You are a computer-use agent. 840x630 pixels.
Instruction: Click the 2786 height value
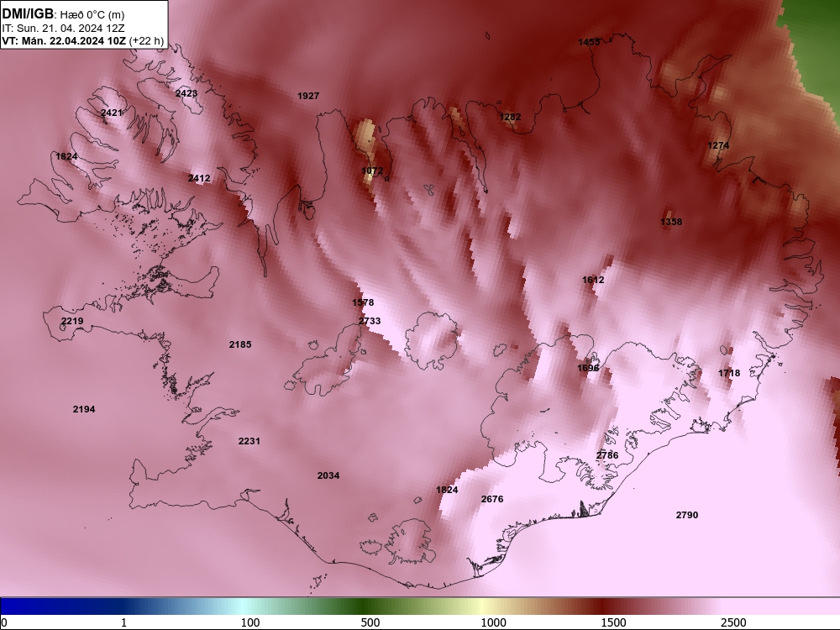[607, 455]
